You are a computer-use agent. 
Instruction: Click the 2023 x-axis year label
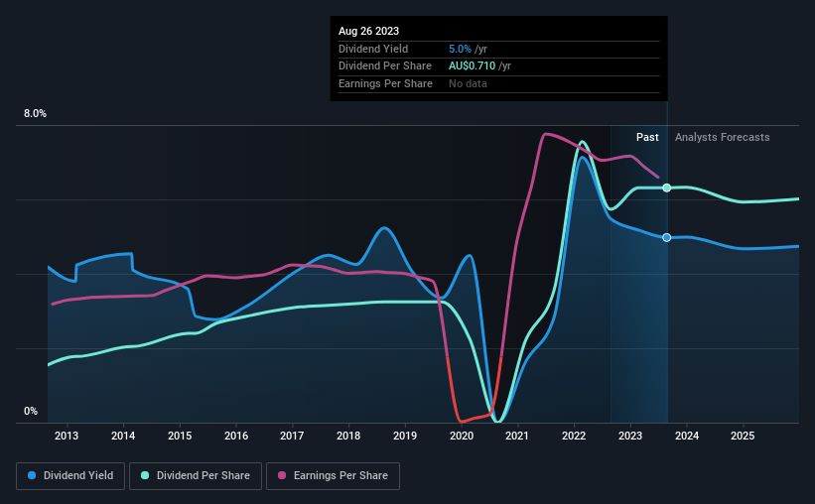(630, 436)
